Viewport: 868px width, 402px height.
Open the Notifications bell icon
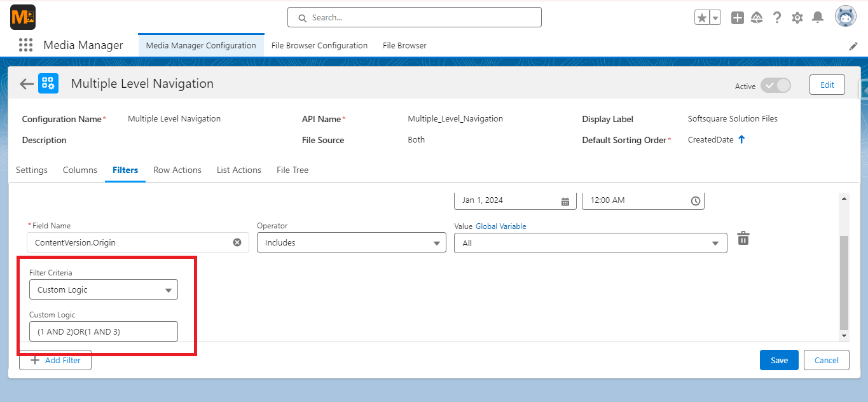pyautogui.click(x=818, y=18)
